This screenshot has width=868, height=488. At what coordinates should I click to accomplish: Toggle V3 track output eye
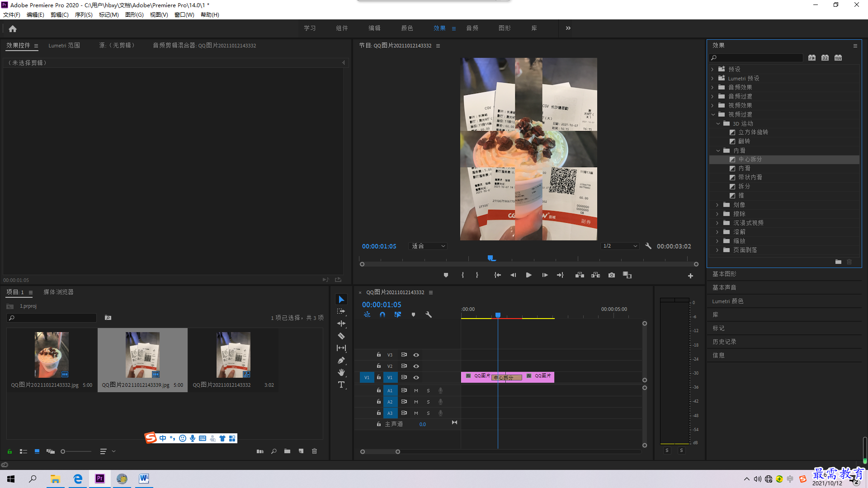click(416, 355)
